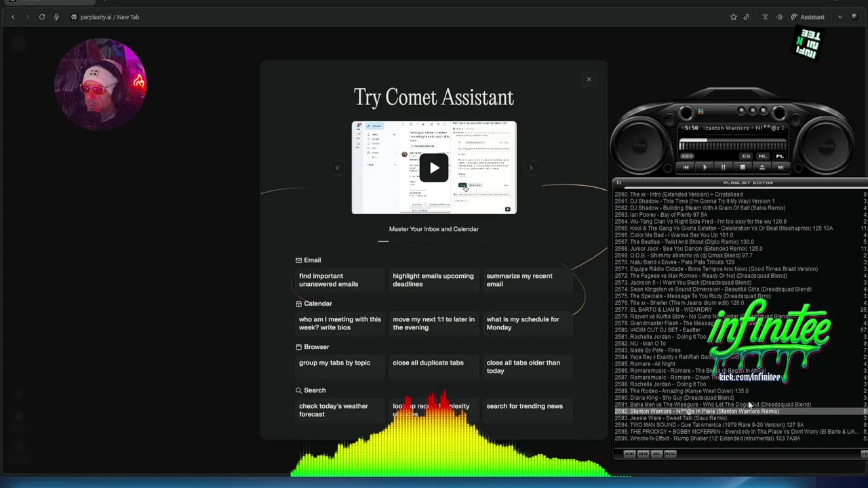Click the song title display in Winamp

point(744,127)
